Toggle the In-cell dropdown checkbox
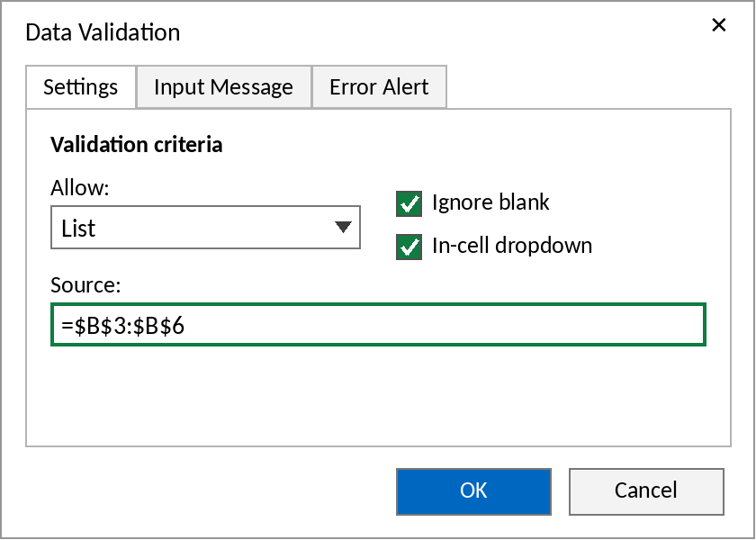This screenshot has height=540, width=756. click(409, 247)
